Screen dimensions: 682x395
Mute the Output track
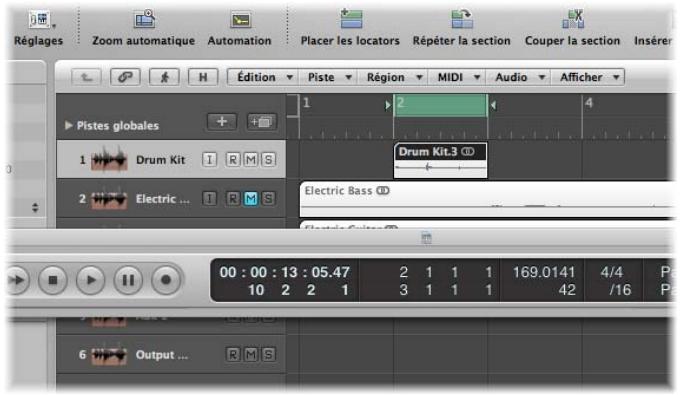coord(251,355)
